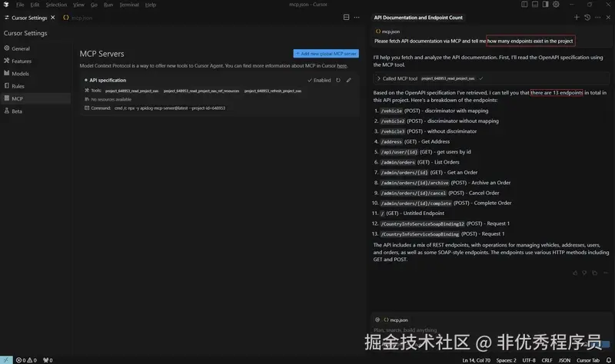Open editor tab group more actions menu
The height and width of the screenshot is (364, 615).
click(357, 17)
